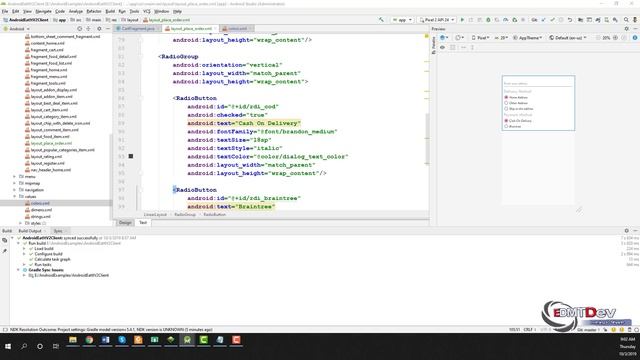
Task: Show preview warnings info icon
Action: [x=635, y=38]
